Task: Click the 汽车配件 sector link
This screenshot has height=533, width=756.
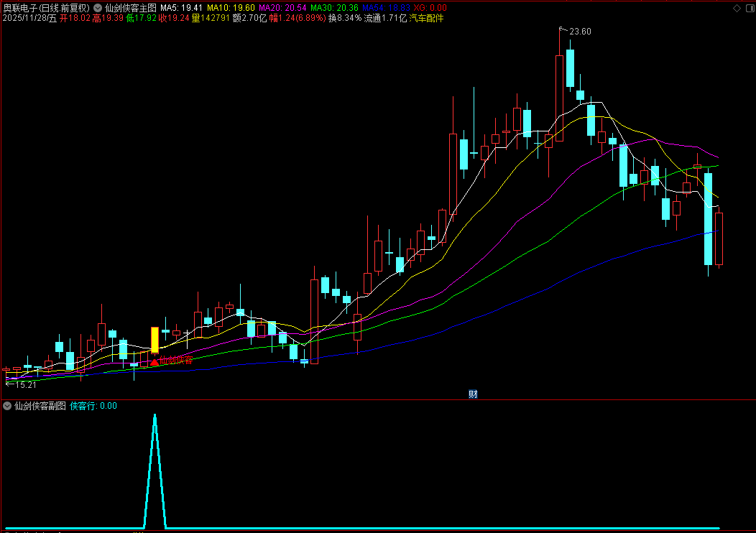Action: pos(426,18)
